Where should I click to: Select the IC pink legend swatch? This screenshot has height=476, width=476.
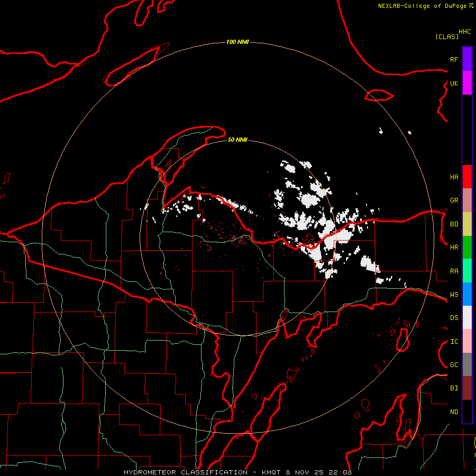click(x=467, y=341)
